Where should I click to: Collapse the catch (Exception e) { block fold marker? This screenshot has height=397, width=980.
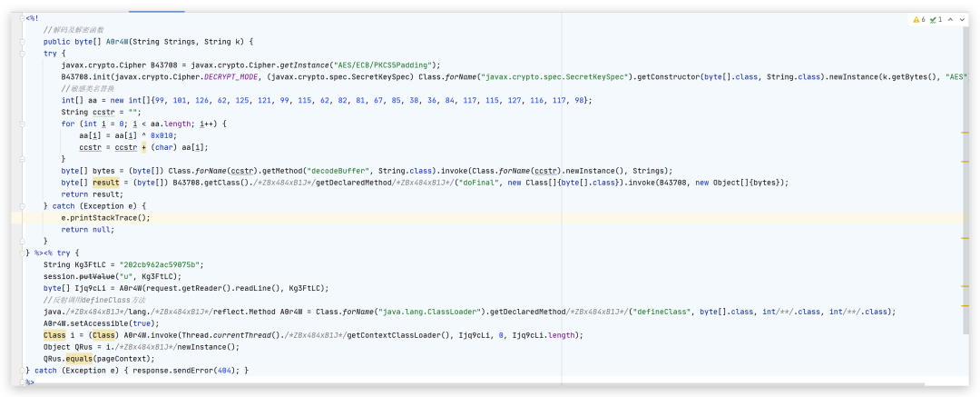23,206
